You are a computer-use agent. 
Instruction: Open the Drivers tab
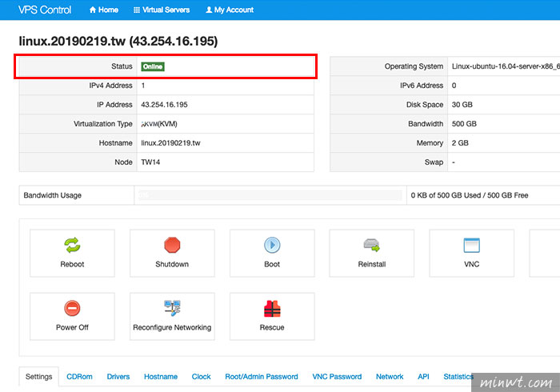(118, 377)
